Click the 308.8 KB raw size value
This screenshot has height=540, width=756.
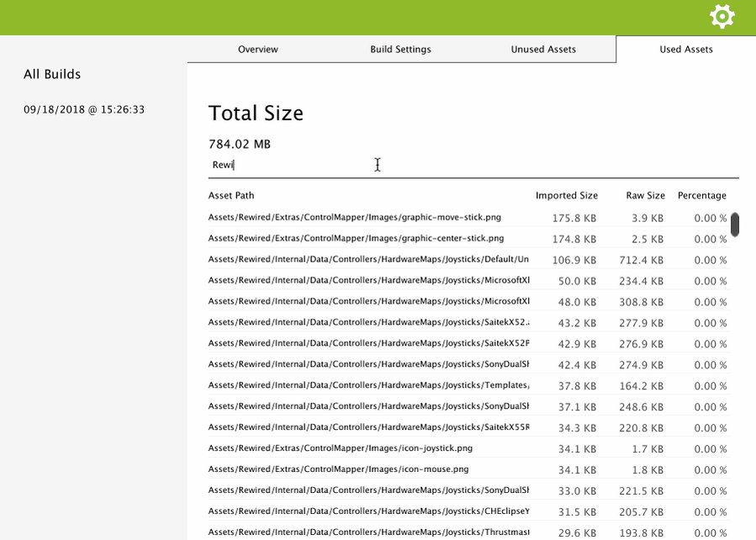click(642, 302)
